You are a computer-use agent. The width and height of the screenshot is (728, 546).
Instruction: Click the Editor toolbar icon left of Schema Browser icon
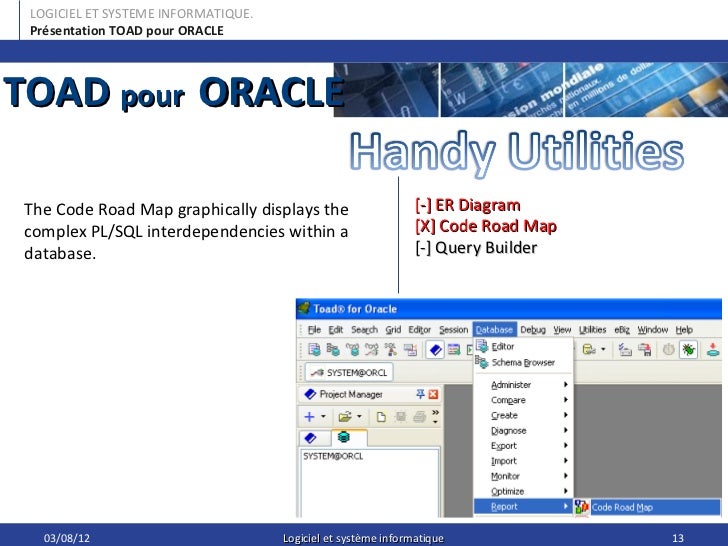tap(314, 350)
